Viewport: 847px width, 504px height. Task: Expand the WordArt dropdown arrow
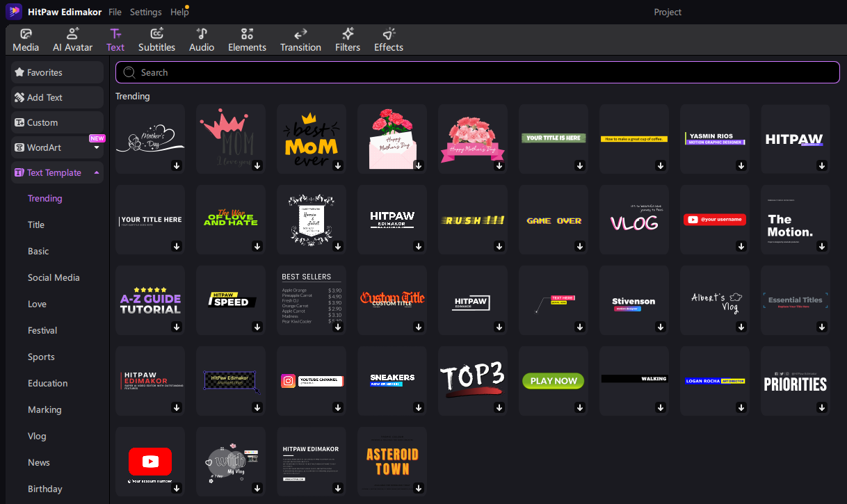(96, 148)
